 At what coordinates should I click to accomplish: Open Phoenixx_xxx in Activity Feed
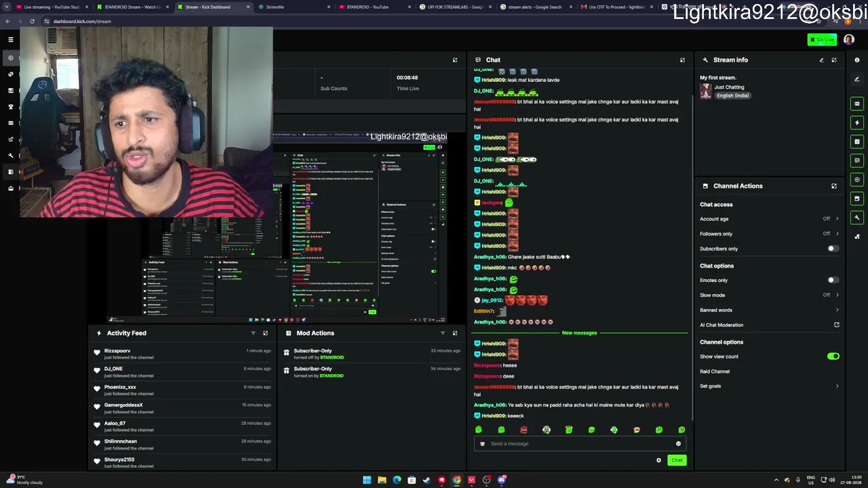tap(120, 387)
